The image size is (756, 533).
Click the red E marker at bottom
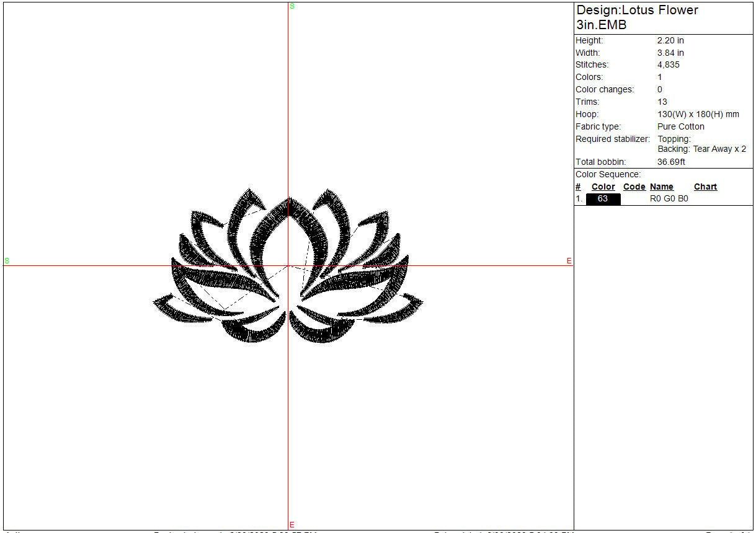point(292,525)
